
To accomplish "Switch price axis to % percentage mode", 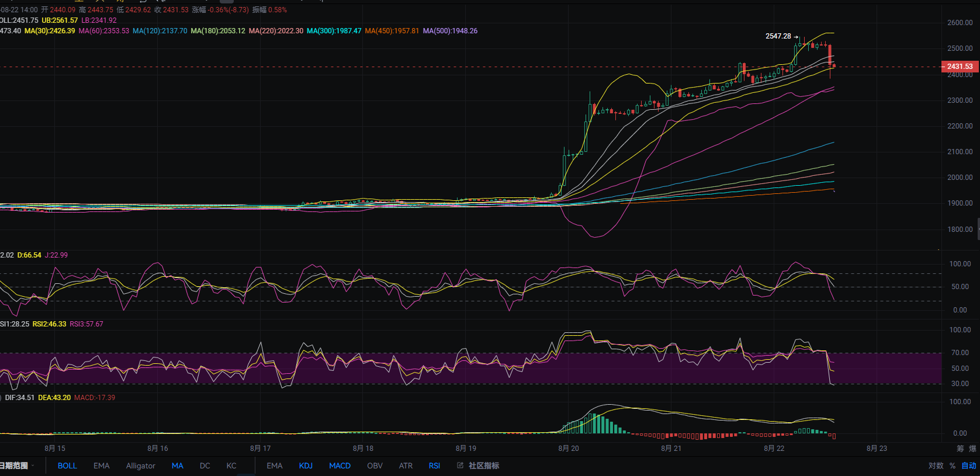I will [x=953, y=465].
